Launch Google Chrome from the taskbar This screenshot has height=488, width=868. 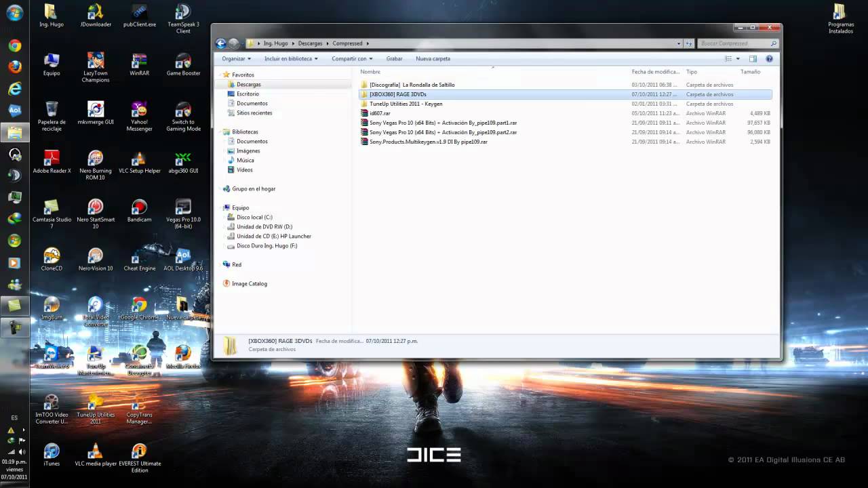14,45
